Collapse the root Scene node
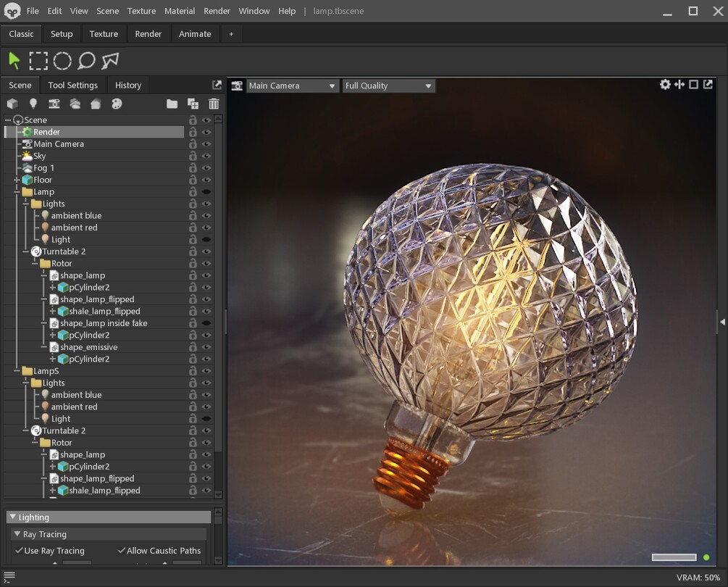This screenshot has height=587, width=728. tap(8, 120)
